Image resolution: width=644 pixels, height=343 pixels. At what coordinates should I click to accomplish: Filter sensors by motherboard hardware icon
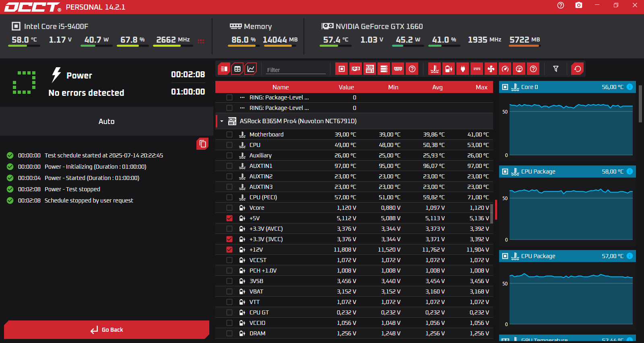click(x=370, y=69)
